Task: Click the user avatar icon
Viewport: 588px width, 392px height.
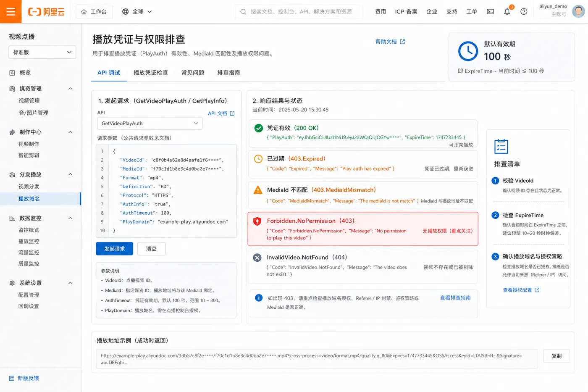Action: pos(578,11)
